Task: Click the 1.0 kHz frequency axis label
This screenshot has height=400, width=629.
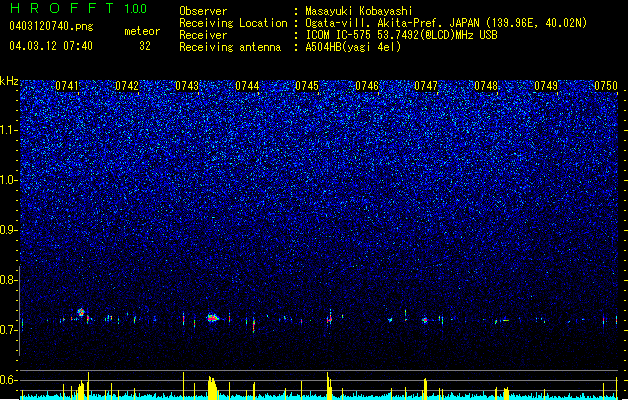Action: click(9, 180)
